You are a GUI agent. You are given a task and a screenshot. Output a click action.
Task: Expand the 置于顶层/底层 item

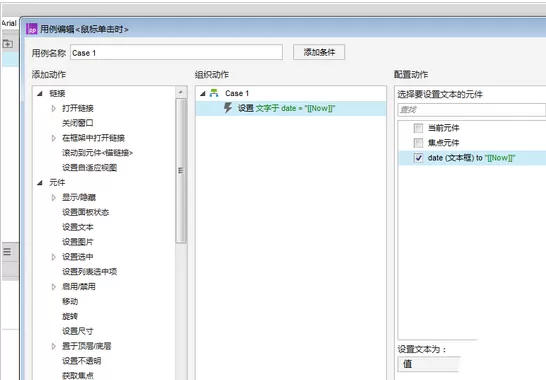coord(54,346)
